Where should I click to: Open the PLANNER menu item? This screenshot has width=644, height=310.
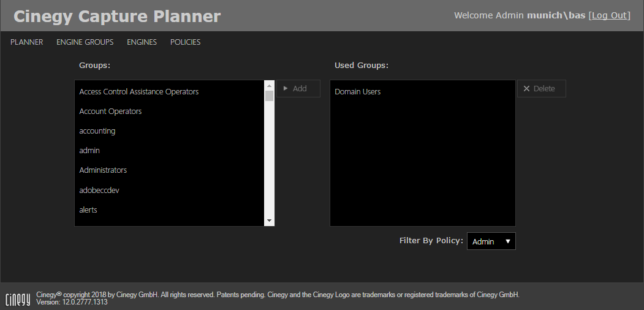(x=27, y=42)
